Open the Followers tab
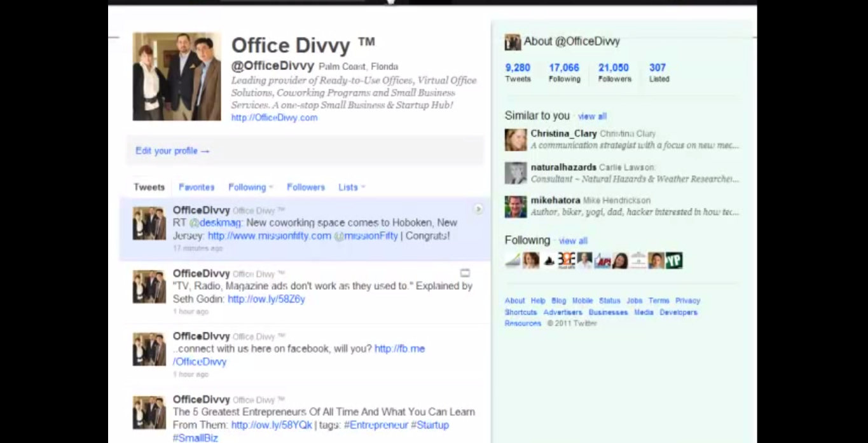Viewport: 868px width, 443px height. point(305,187)
